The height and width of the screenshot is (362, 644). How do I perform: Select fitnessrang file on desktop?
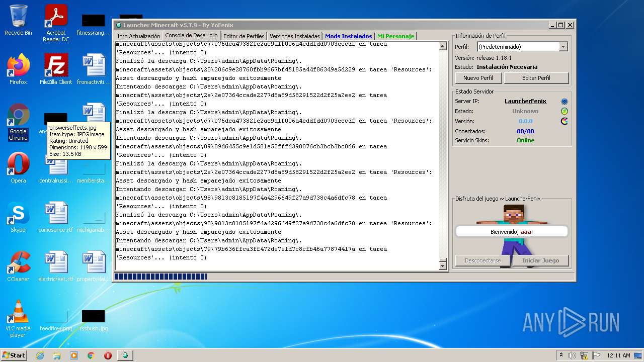click(94, 25)
